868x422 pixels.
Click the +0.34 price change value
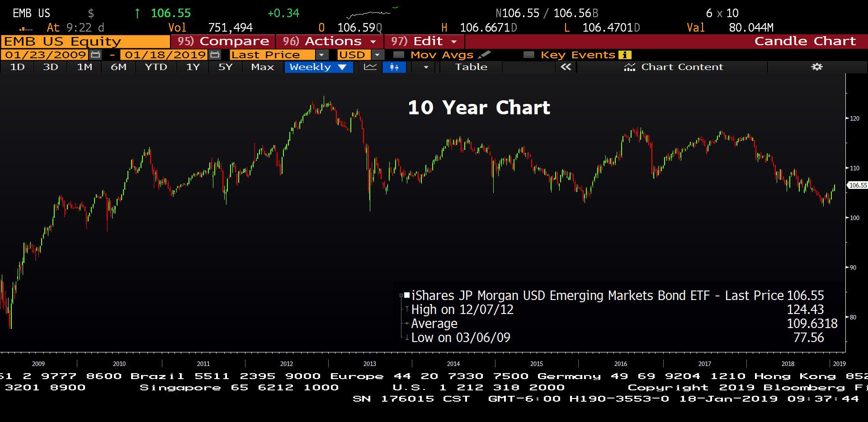pyautogui.click(x=283, y=13)
